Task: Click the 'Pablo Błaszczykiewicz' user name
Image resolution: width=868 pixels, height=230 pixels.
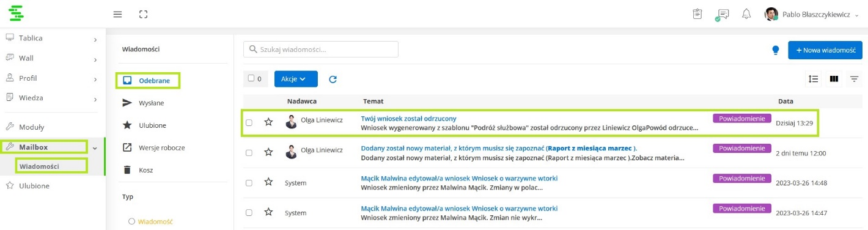Action: [x=816, y=15]
